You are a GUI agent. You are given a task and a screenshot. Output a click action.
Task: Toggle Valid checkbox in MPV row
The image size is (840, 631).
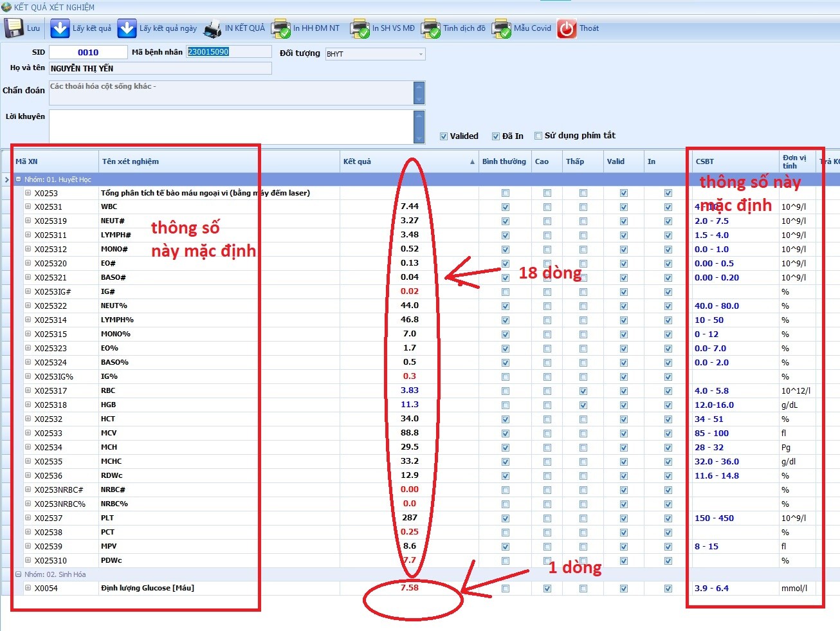click(x=624, y=547)
